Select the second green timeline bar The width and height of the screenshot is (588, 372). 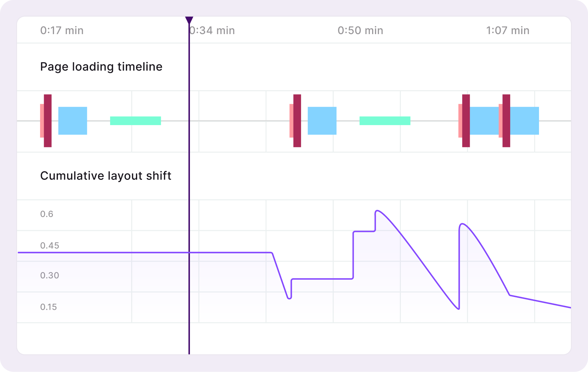pyautogui.click(x=385, y=121)
